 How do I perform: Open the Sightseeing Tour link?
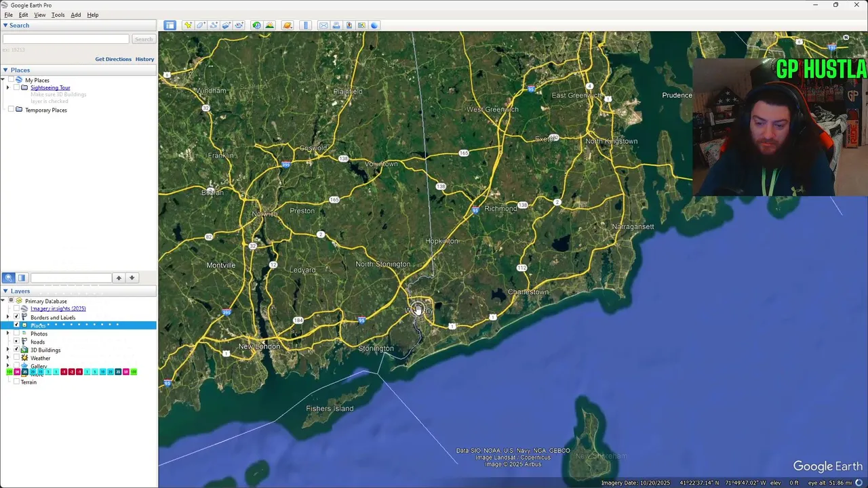(50, 87)
